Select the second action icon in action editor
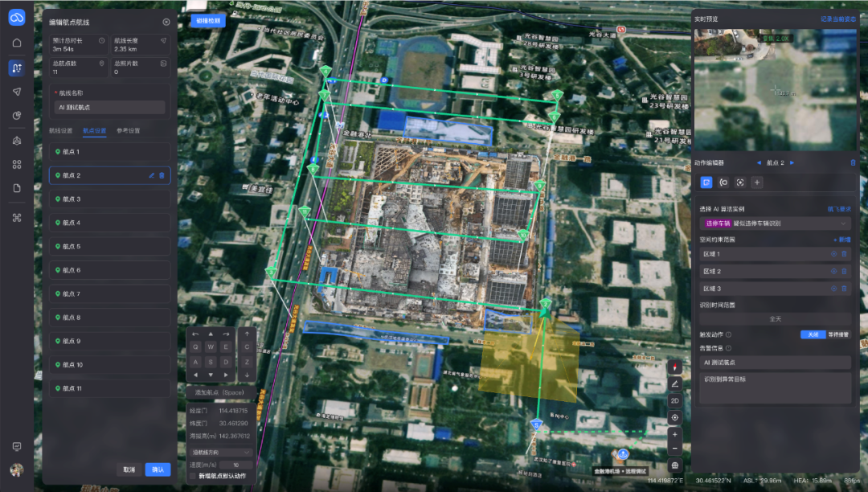 click(x=723, y=182)
